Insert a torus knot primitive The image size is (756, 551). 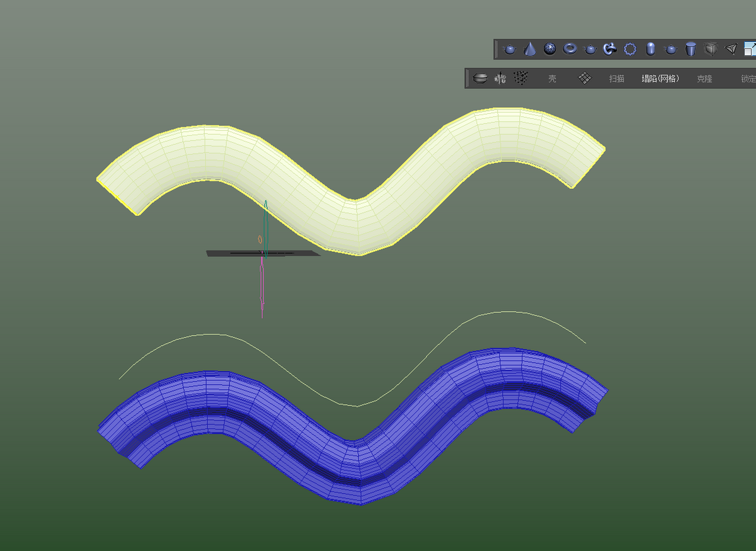click(x=609, y=49)
